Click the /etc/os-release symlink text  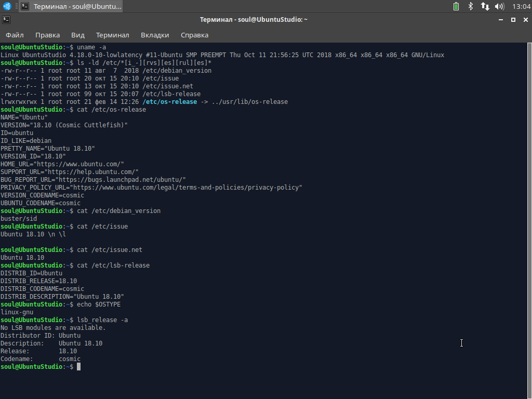(x=170, y=102)
